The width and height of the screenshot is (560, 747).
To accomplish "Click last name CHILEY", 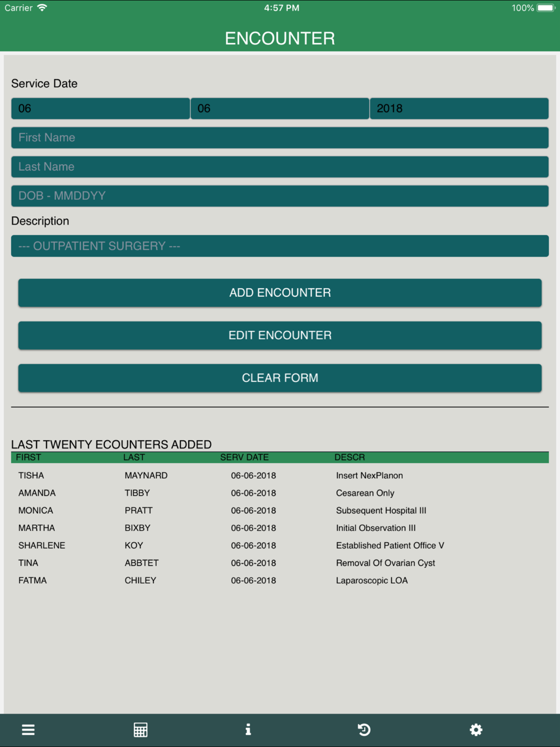I will [141, 581].
